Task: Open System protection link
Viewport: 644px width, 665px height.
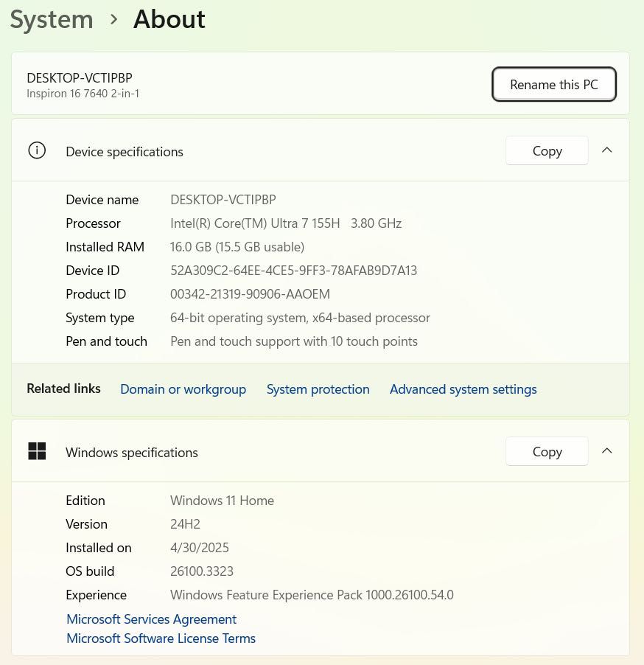Action: point(318,389)
